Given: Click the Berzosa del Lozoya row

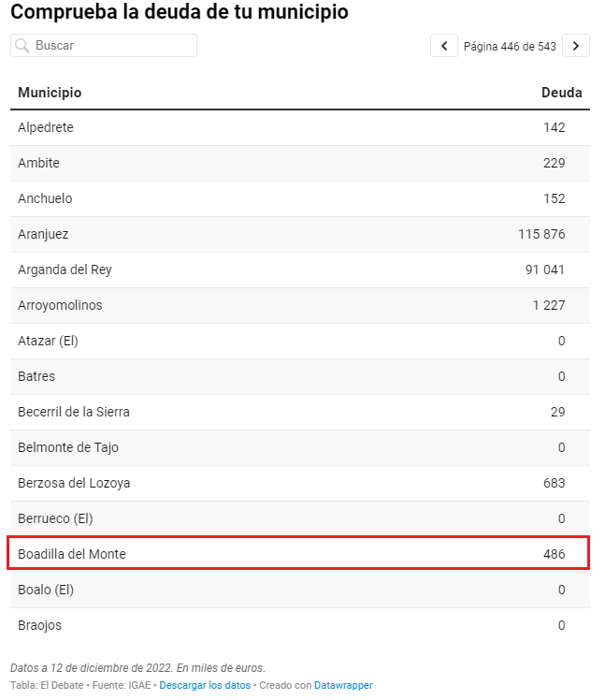Looking at the screenshot, I should (300, 483).
